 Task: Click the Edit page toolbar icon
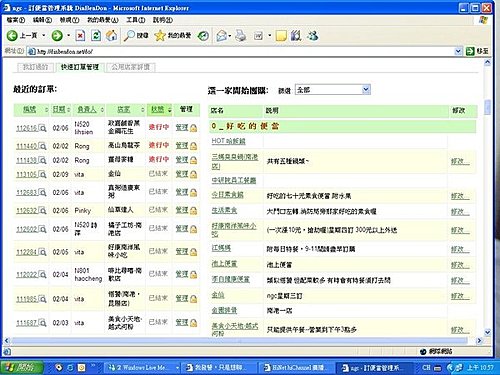point(258,36)
